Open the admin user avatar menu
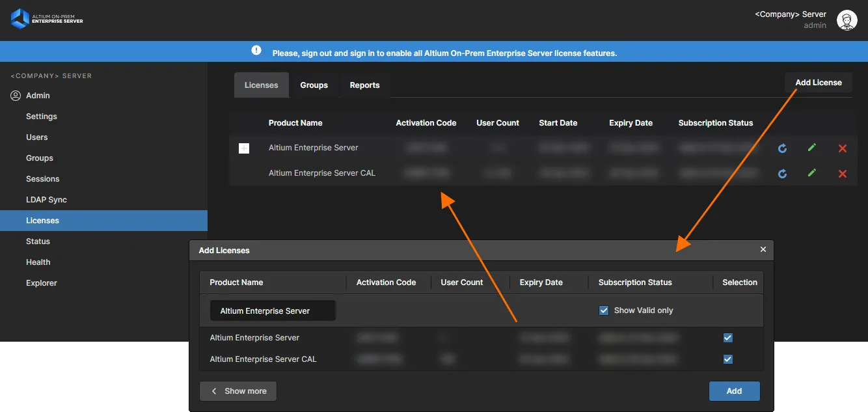 pos(847,20)
